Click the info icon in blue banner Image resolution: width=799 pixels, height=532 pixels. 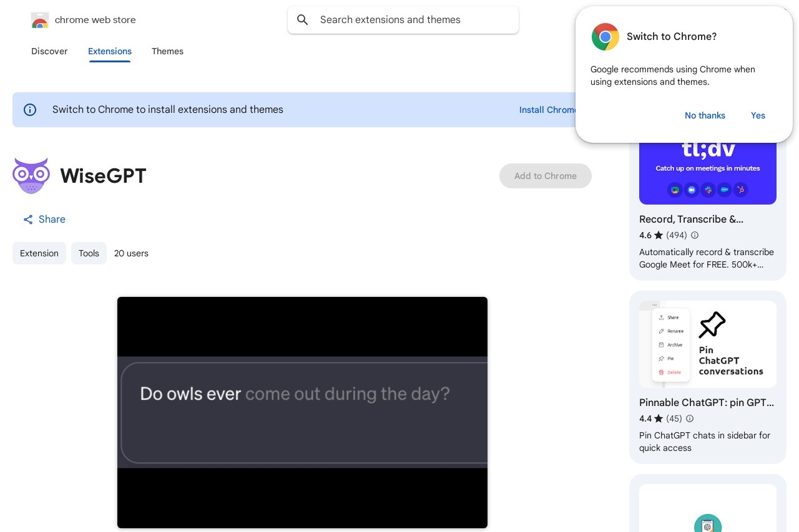pyautogui.click(x=30, y=110)
